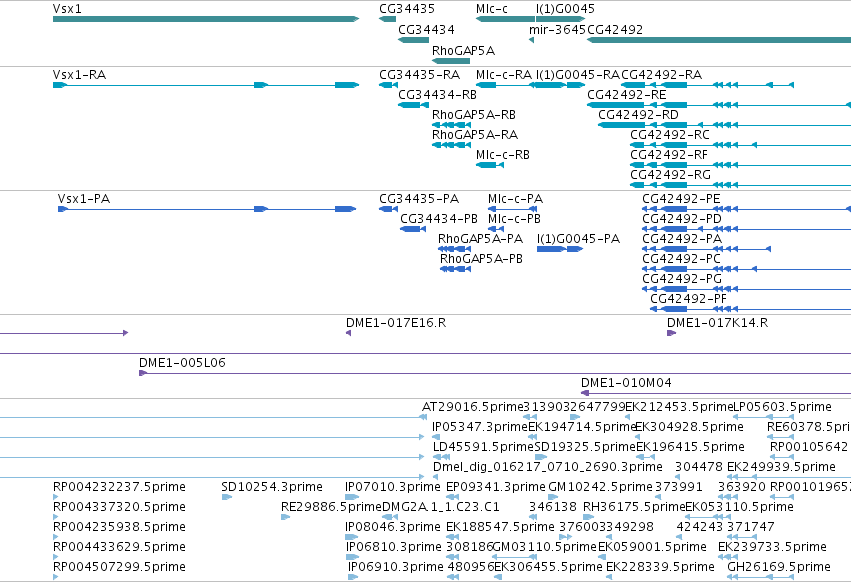Click the CG42492-PD protein label
This screenshot has width=851, height=582.
click(x=682, y=219)
